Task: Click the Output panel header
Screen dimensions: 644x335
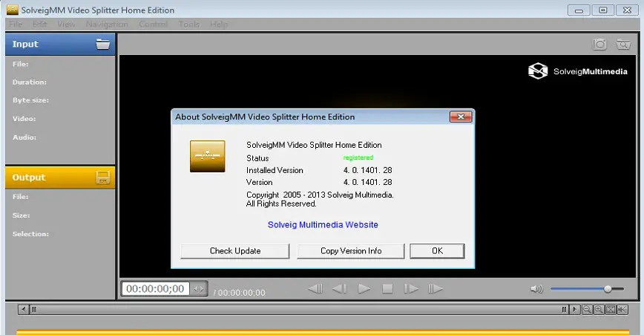Action: (60, 178)
